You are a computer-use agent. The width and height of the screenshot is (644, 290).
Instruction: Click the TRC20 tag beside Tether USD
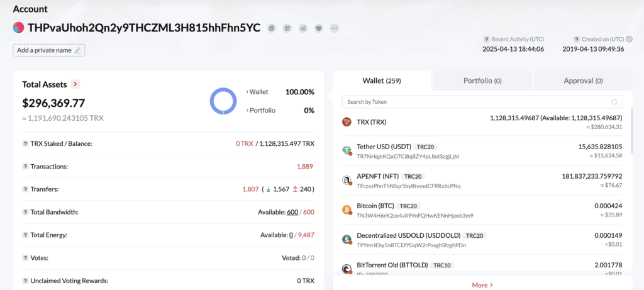point(426,147)
